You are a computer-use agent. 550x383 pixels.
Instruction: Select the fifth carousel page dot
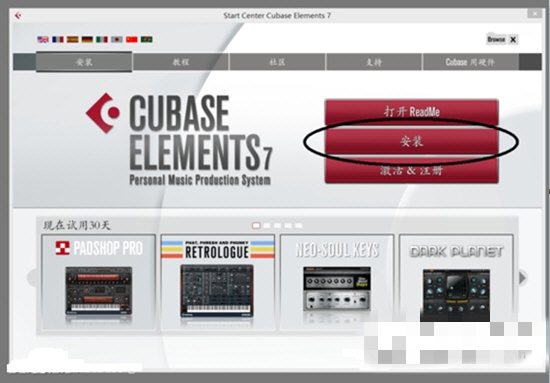pos(299,226)
